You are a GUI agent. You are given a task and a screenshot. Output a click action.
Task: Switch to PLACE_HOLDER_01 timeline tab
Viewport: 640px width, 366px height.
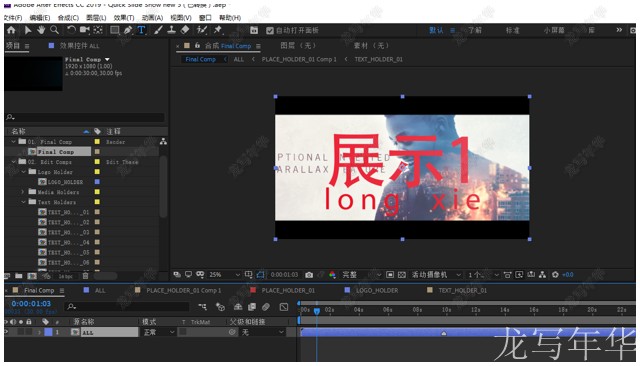pos(288,291)
